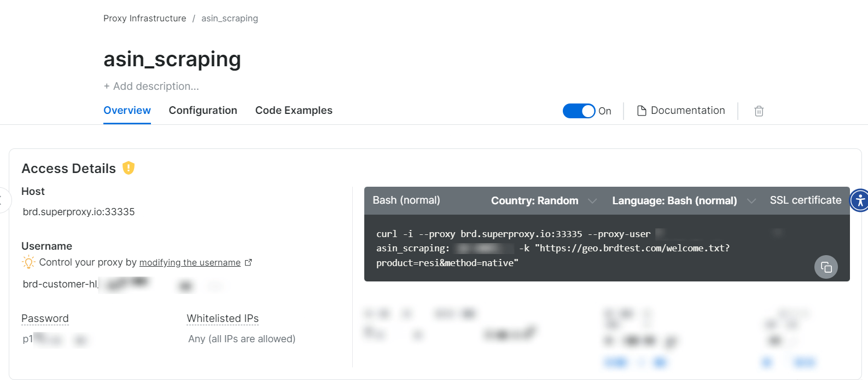Click the host value brd.superproxy.io:33335
The height and width of the screenshot is (380, 868).
[79, 212]
